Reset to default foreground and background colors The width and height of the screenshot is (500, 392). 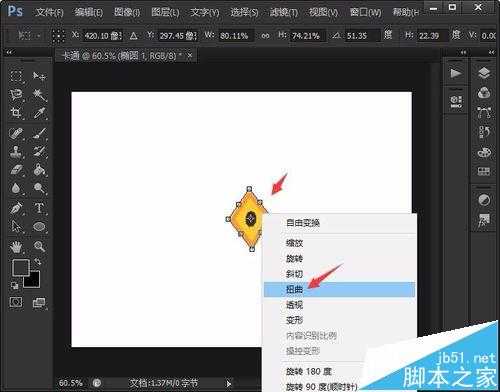[x=14, y=285]
